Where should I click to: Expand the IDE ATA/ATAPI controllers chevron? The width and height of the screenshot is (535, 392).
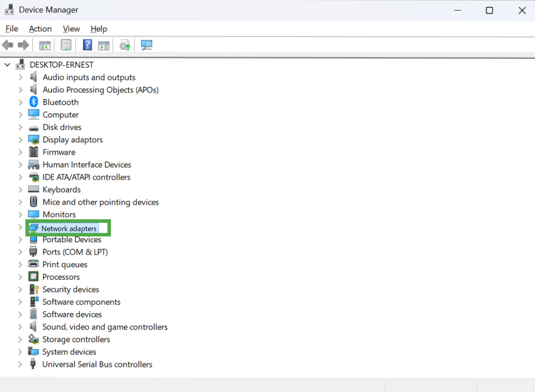coord(21,177)
